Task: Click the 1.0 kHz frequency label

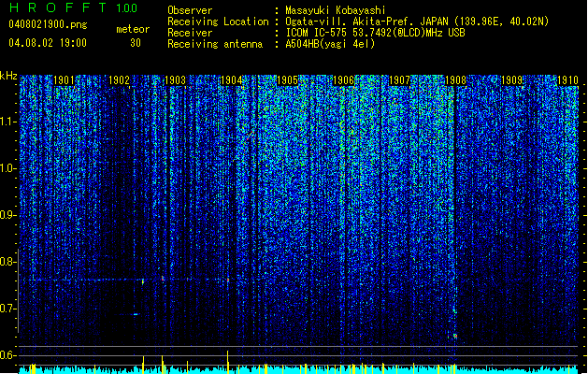Action: pos(8,169)
